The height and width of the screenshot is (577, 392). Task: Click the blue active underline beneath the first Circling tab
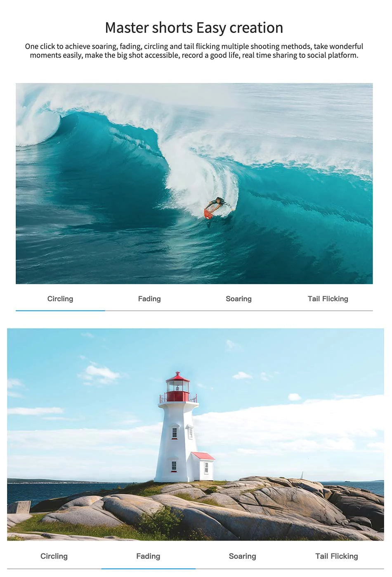coord(60,310)
